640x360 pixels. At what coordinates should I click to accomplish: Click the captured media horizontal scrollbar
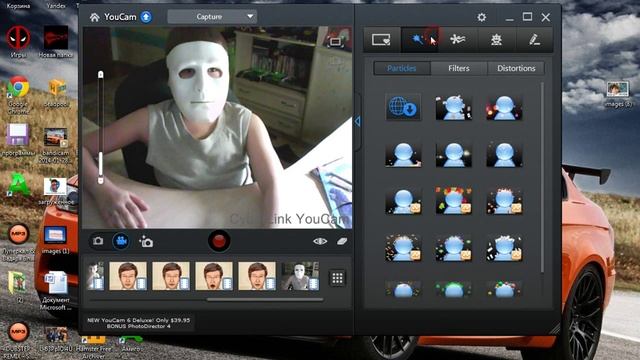click(x=265, y=300)
